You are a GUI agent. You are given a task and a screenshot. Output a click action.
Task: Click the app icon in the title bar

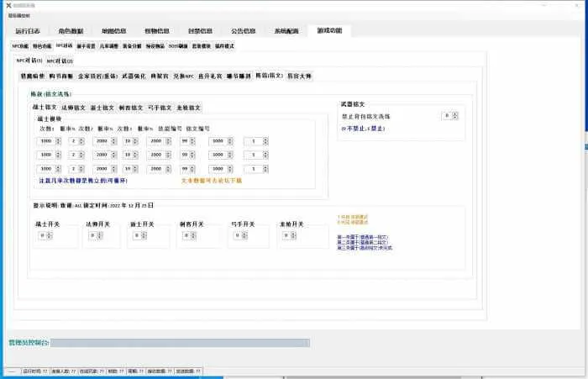(9, 5)
